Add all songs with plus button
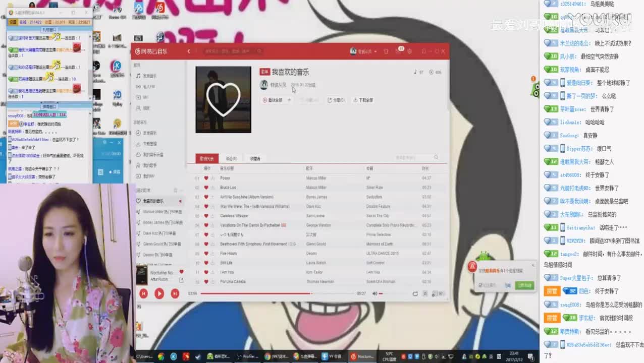This screenshot has height=363, width=644. pyautogui.click(x=289, y=100)
